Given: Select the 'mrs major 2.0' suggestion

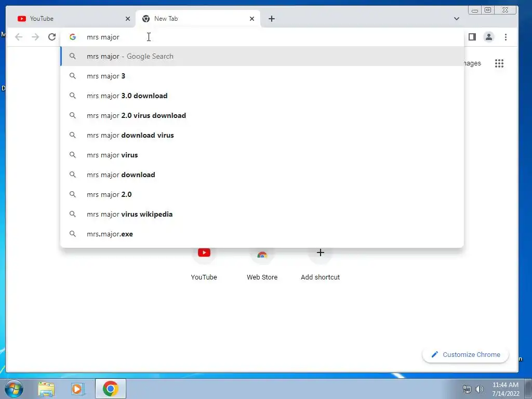Looking at the screenshot, I should [262, 194].
